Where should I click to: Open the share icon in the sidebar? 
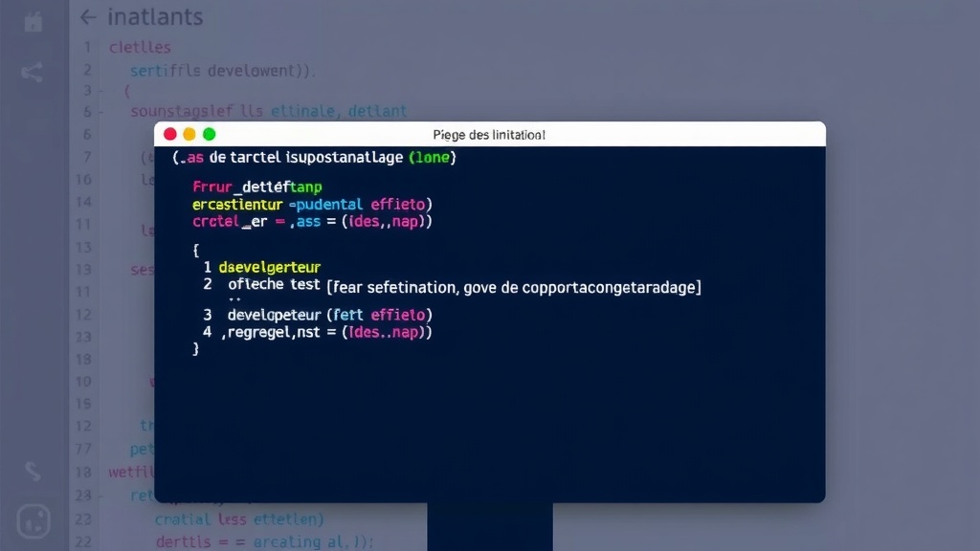click(33, 72)
